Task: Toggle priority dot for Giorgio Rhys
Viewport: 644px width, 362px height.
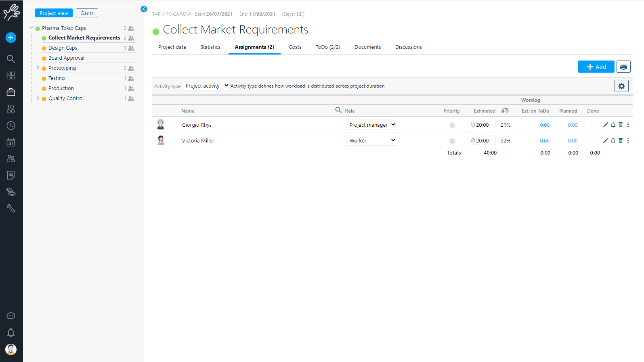Action: click(452, 125)
